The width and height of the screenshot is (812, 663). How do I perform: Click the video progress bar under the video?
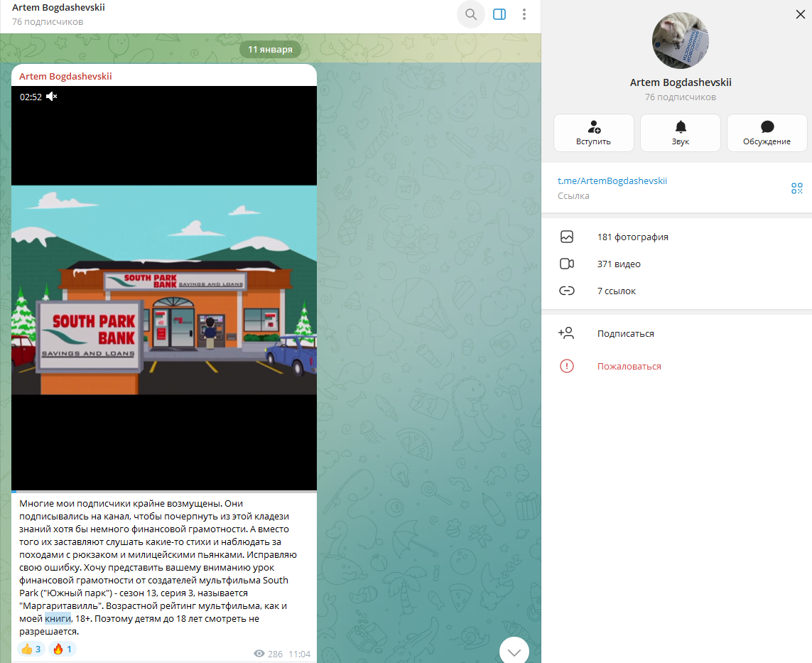pos(164,491)
